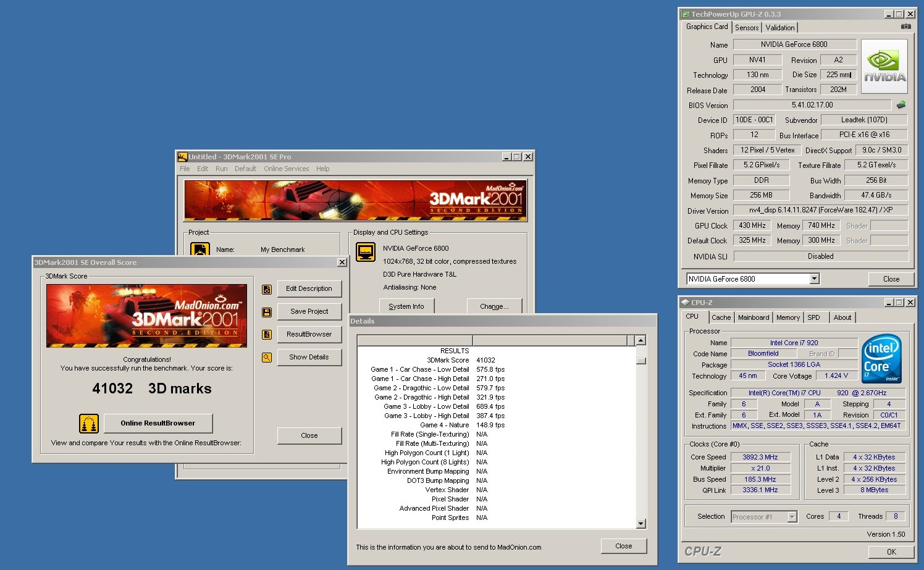Image resolution: width=924 pixels, height=570 pixels.
Task: Click the ResultBrowser button
Action: (x=309, y=334)
